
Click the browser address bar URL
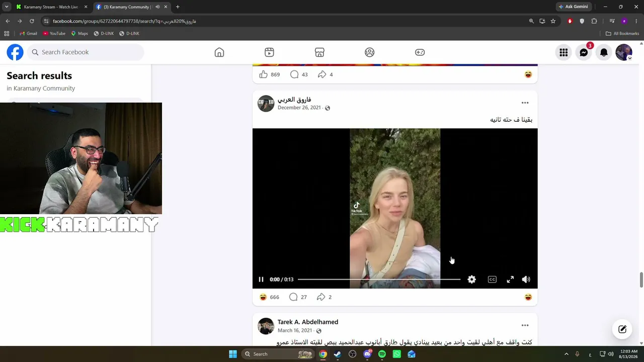click(124, 21)
